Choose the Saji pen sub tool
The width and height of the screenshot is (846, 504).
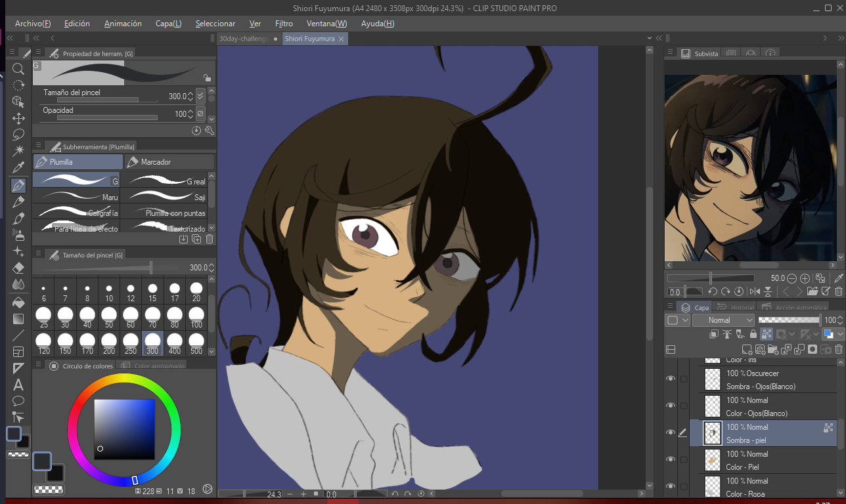pyautogui.click(x=164, y=196)
